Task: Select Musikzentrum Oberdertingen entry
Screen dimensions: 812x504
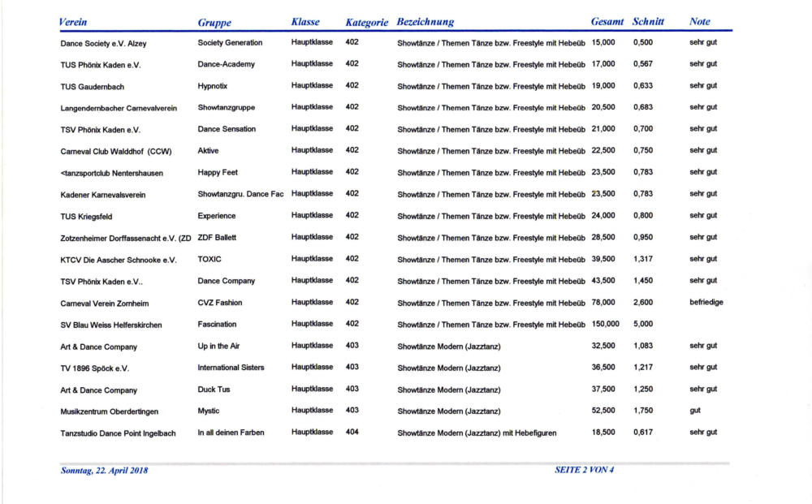Action: tap(110, 412)
